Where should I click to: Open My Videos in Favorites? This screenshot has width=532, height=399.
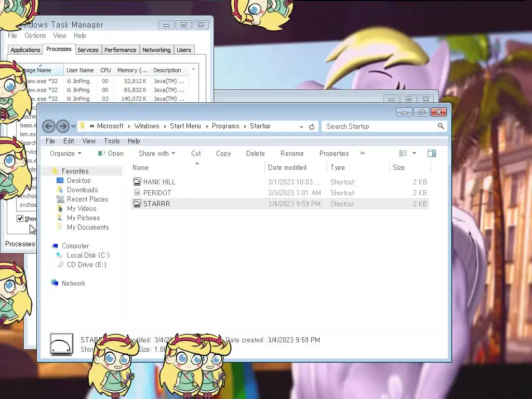click(x=82, y=208)
